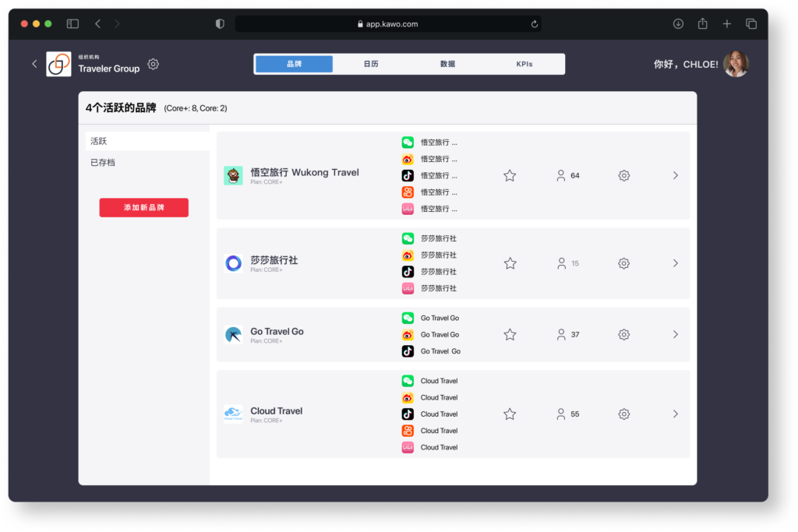Click the 添加新品牌 button

pos(143,208)
